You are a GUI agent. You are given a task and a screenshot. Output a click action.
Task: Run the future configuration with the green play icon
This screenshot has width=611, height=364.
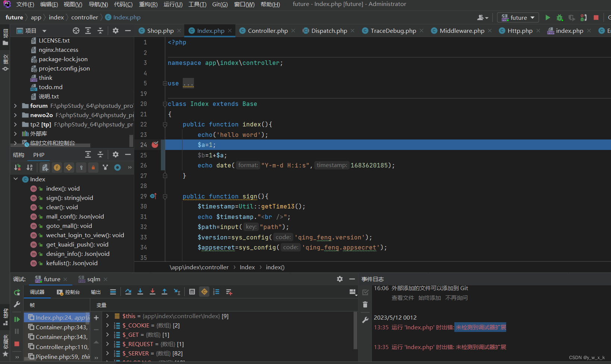(x=548, y=18)
